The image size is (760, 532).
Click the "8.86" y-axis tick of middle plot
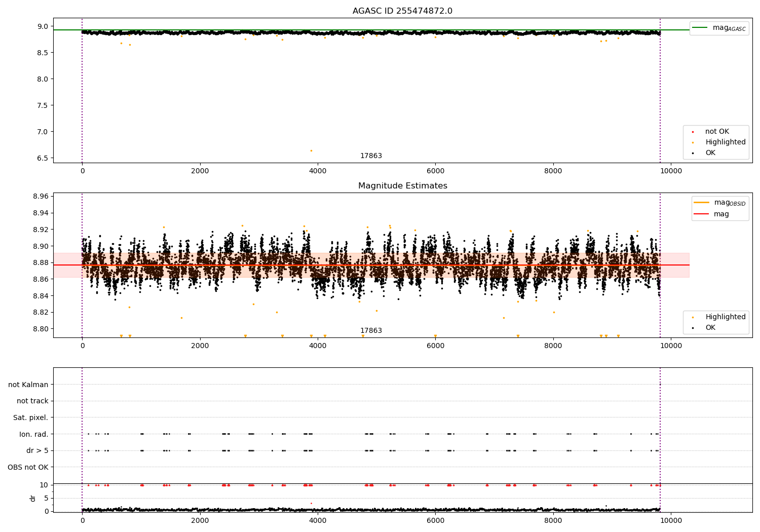click(x=41, y=279)
